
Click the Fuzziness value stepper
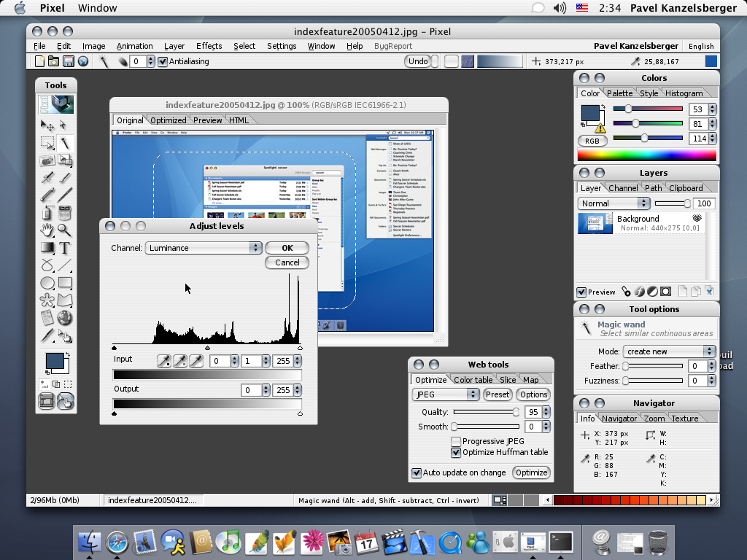pyautogui.click(x=711, y=381)
